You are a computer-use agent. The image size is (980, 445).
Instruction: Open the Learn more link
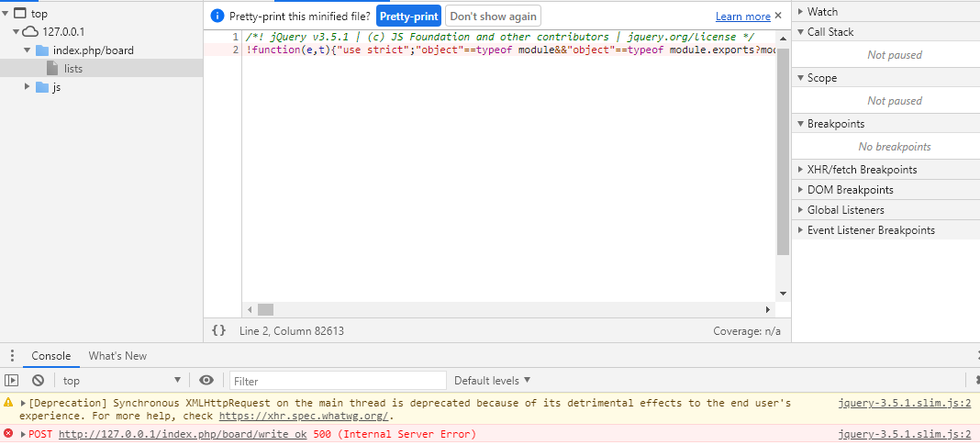click(742, 17)
